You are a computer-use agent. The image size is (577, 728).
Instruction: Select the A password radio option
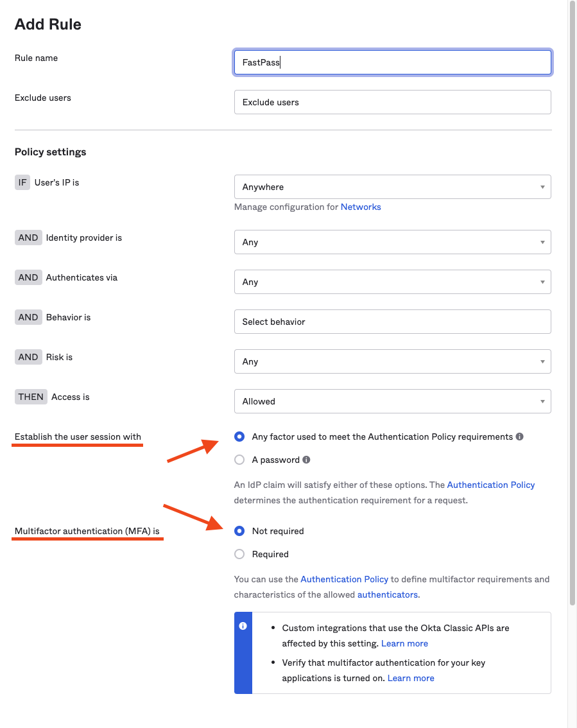(239, 460)
